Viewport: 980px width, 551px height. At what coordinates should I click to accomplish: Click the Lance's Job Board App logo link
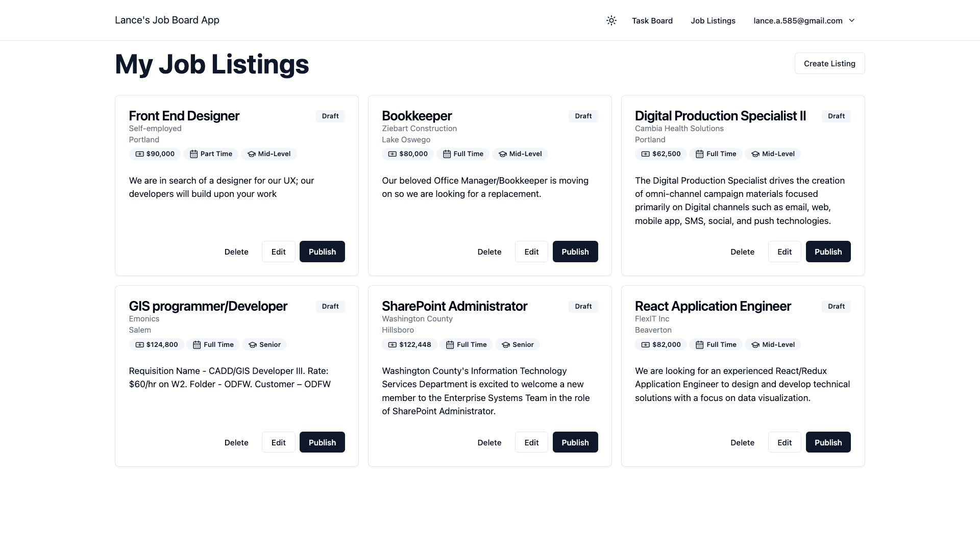coord(167,20)
